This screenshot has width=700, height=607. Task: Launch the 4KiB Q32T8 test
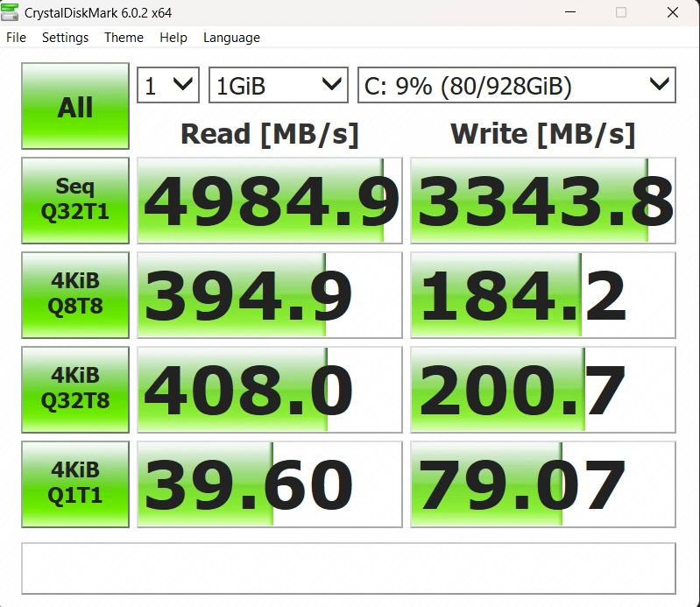75,389
